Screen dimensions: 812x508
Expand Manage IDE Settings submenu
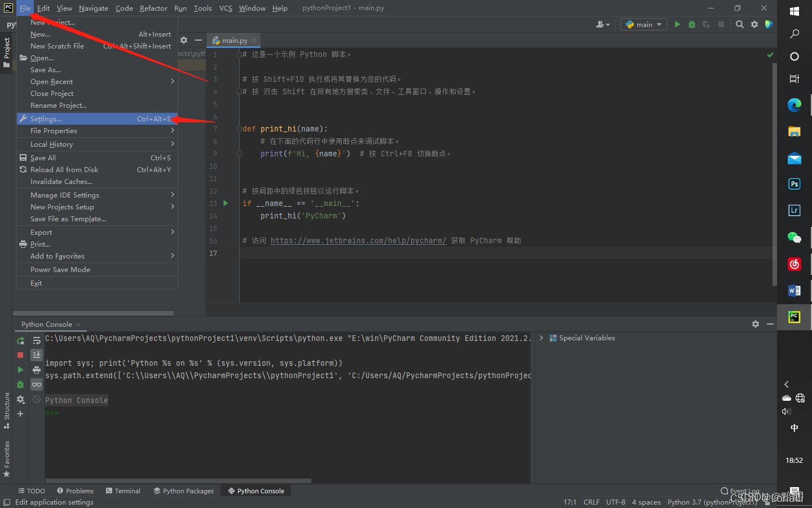tap(97, 195)
